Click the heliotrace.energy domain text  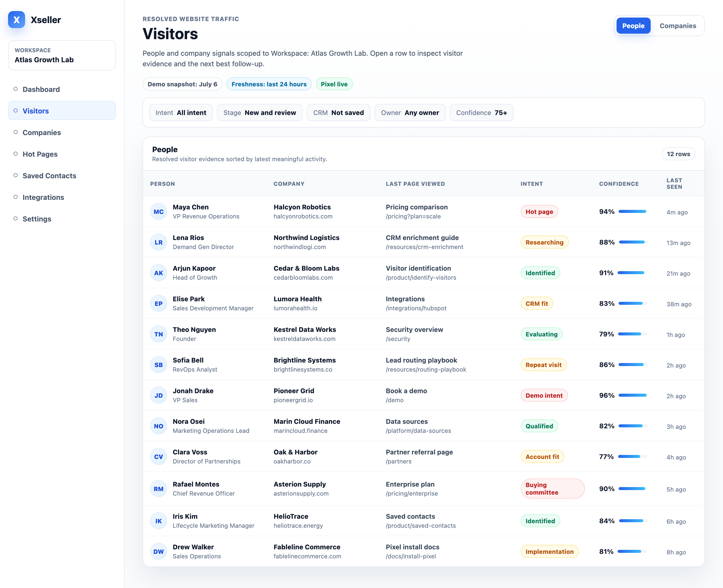coord(298,526)
